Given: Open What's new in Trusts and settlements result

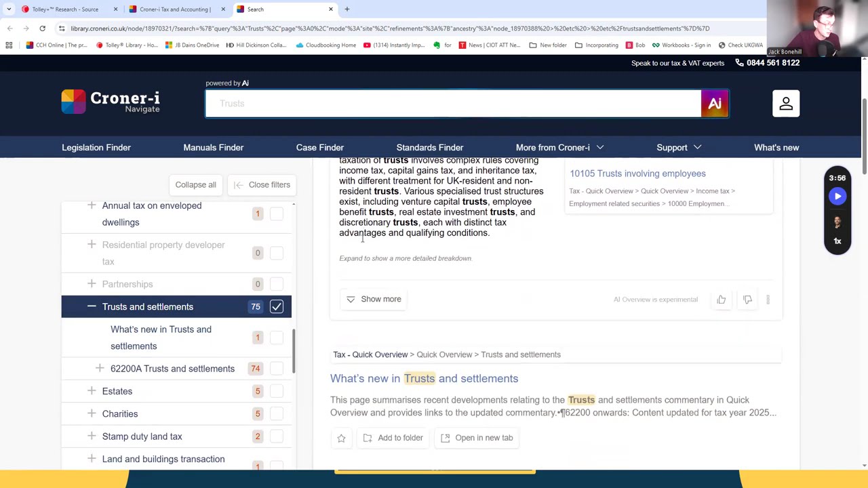Looking at the screenshot, I should pos(424,379).
